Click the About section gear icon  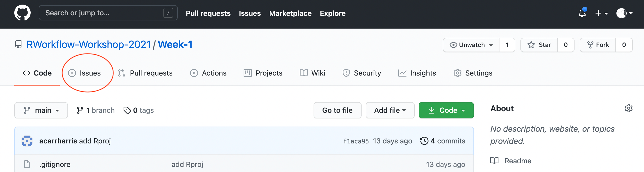(628, 108)
